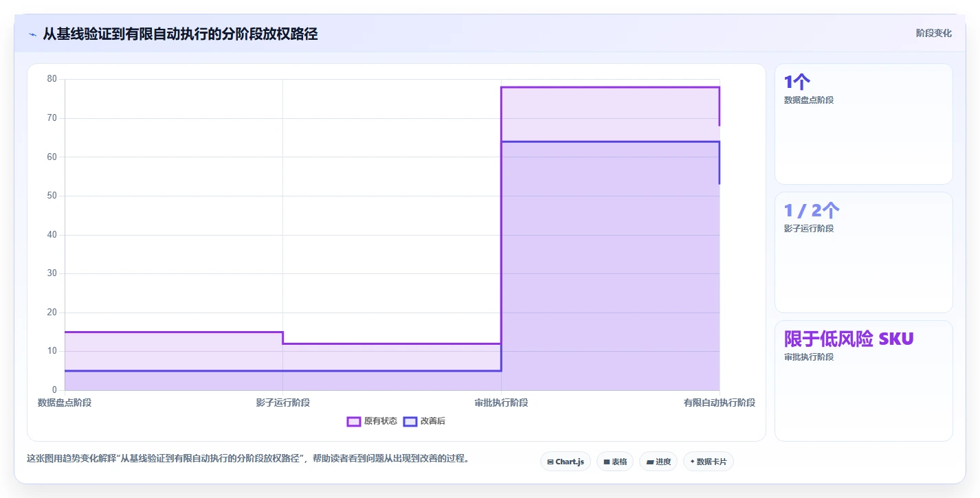Click the 1 / 2个 value text
This screenshot has height=498, width=980.
click(812, 211)
